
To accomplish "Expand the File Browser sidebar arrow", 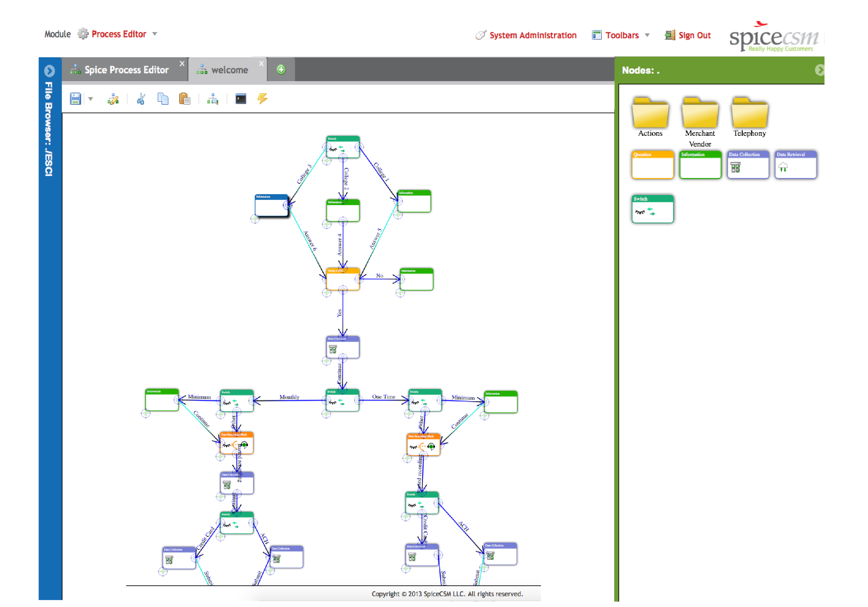I will (48, 70).
